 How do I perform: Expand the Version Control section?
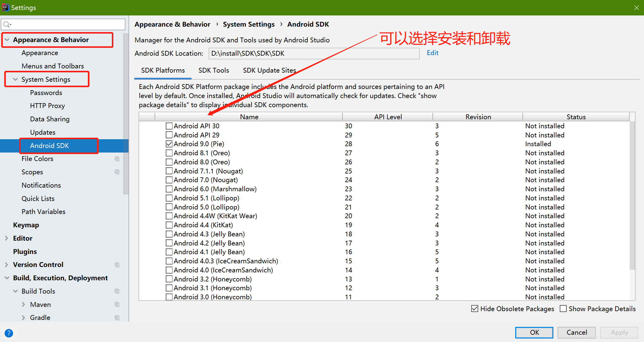[7, 265]
